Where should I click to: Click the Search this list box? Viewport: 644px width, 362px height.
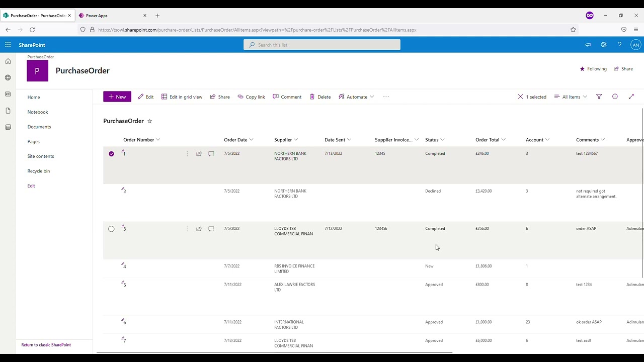(322, 45)
